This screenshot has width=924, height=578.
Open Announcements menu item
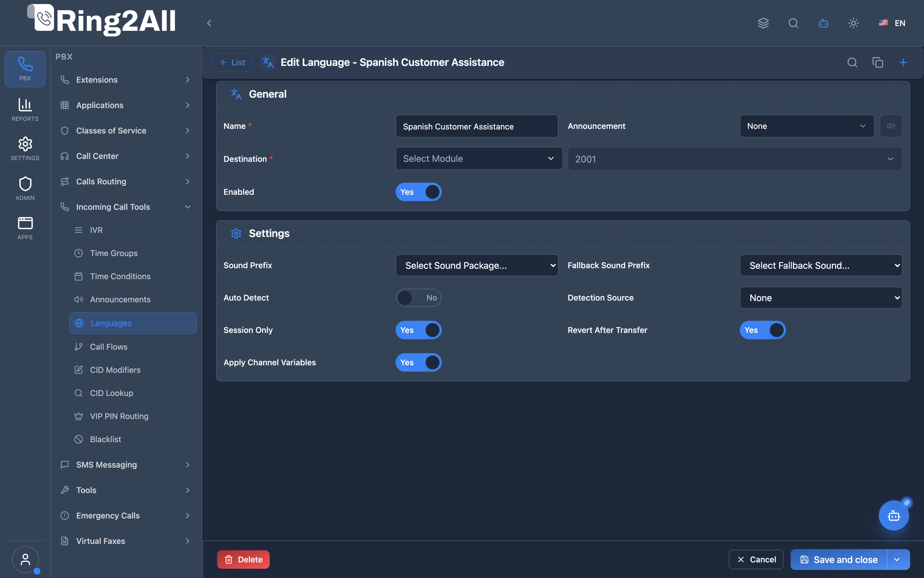[133, 299]
